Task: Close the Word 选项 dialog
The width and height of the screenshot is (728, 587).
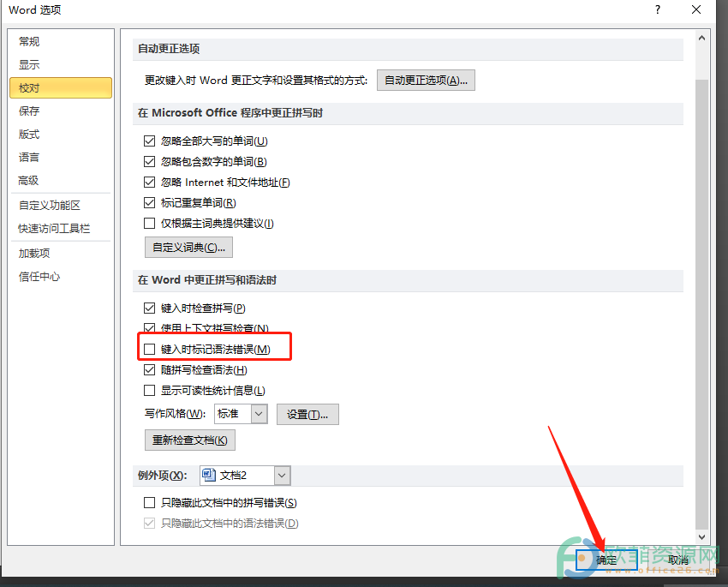Action: click(x=696, y=9)
